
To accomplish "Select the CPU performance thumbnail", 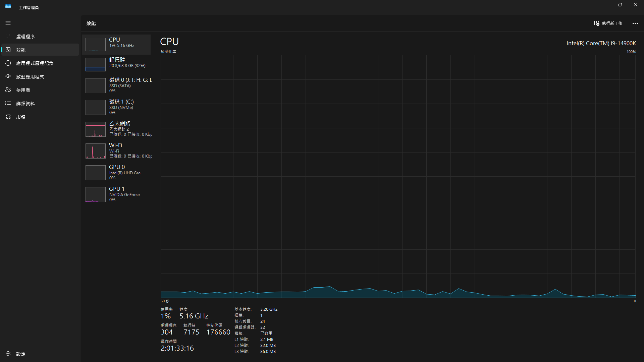I will click(x=116, y=44).
